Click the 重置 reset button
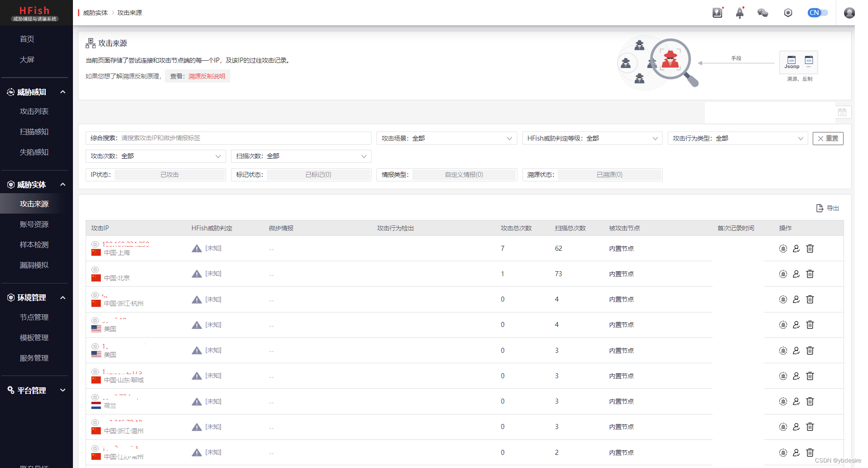Image resolution: width=868 pixels, height=468 pixels. click(x=828, y=138)
